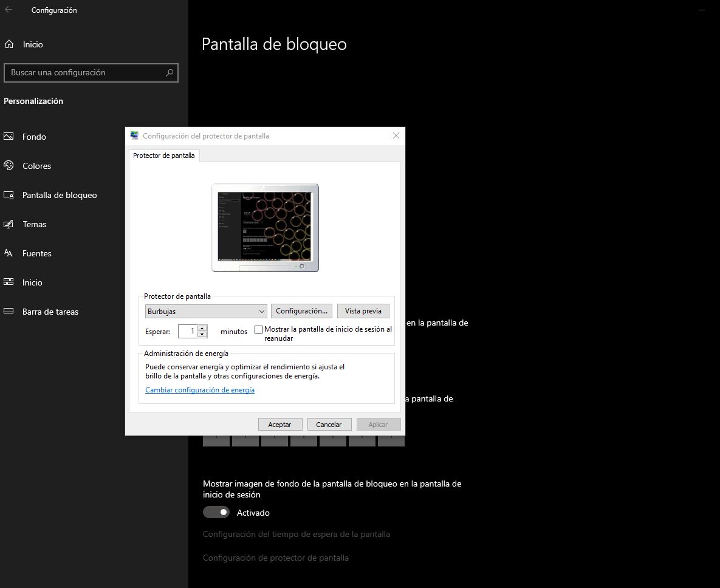Click the Fuentes font icon
720x588 pixels.
(x=9, y=253)
